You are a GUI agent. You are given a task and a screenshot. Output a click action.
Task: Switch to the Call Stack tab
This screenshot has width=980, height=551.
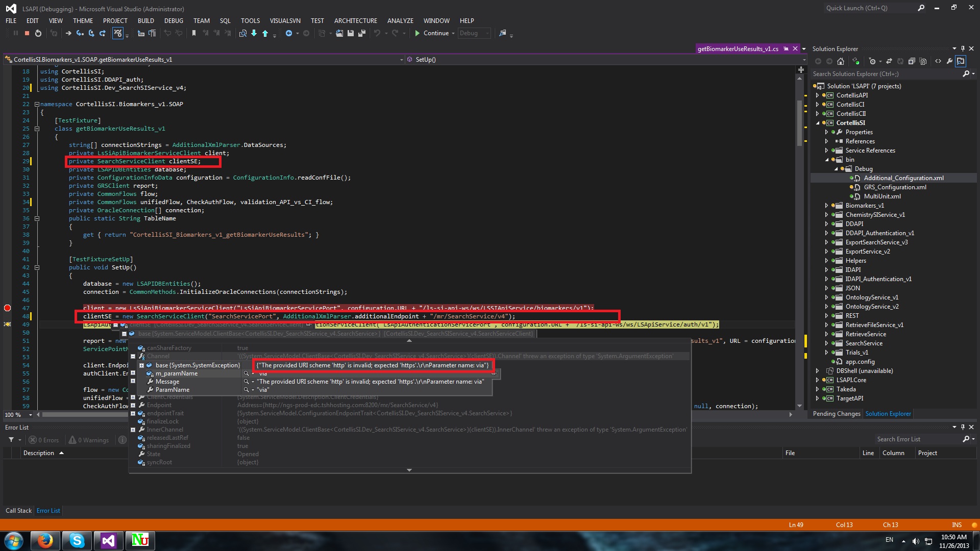(18, 511)
